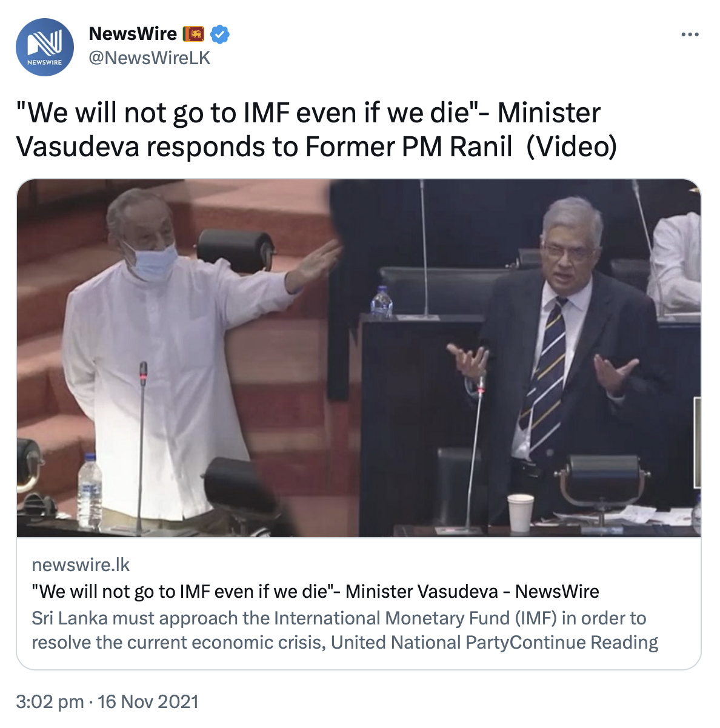Click the "(Video)" text in the tweet
720x728 pixels.
(572, 147)
